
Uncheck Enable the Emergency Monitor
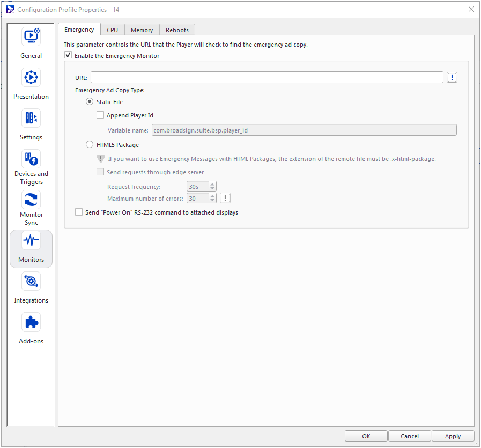(x=68, y=55)
